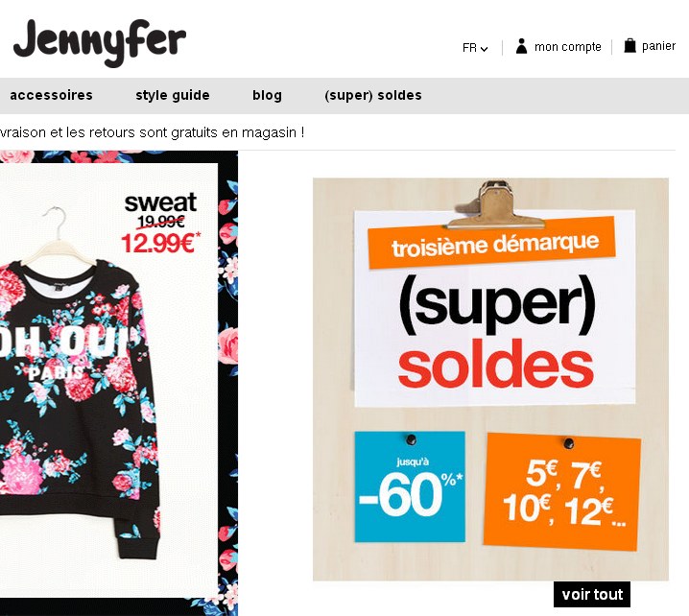This screenshot has width=689, height=616.
Task: Open the accessoires menu
Action: (52, 95)
